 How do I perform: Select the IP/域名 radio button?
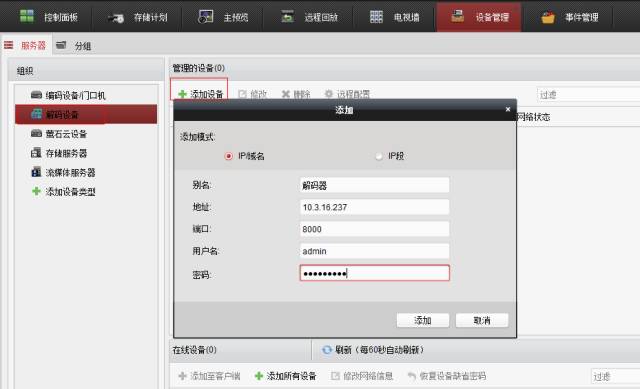(x=229, y=156)
